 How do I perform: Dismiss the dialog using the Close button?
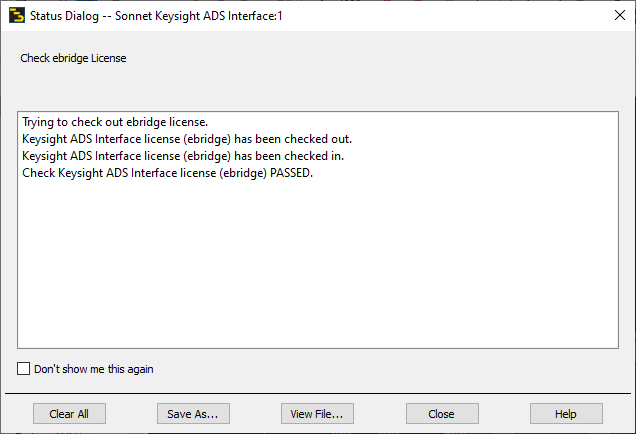pyautogui.click(x=442, y=414)
